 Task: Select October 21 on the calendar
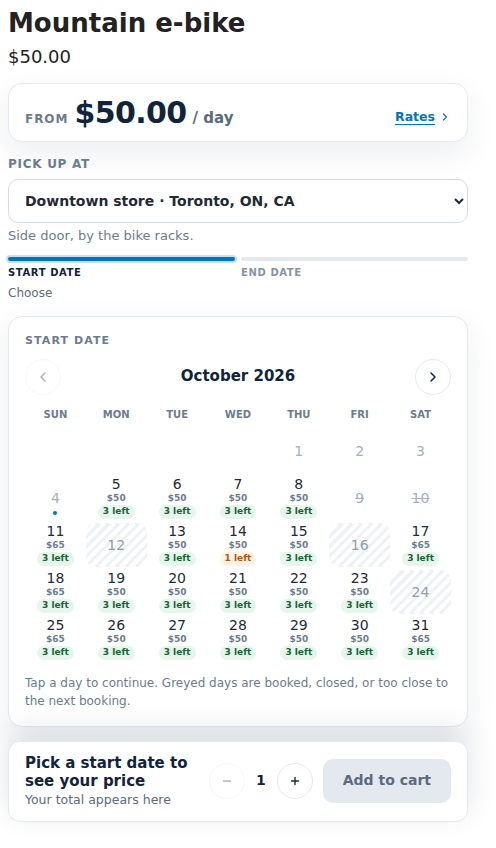click(x=238, y=592)
